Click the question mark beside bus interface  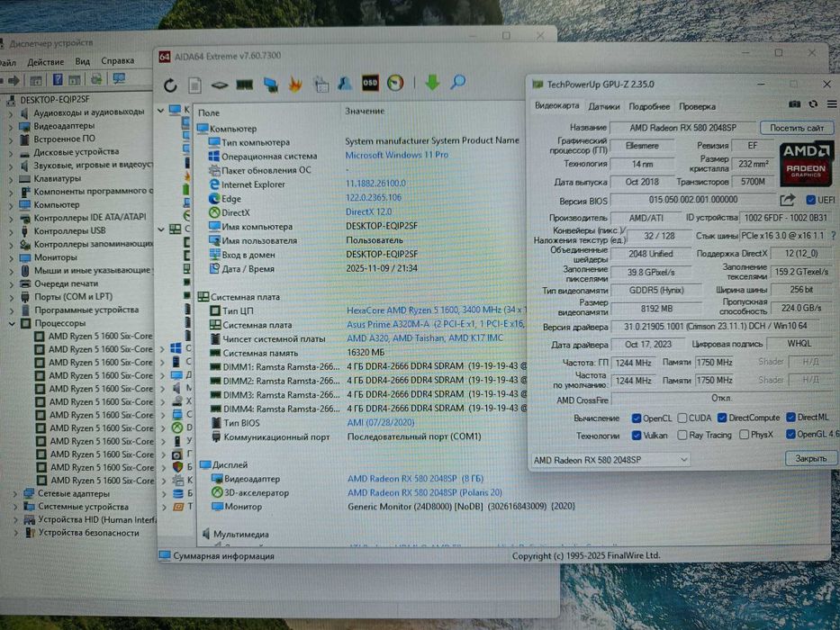pos(833,236)
